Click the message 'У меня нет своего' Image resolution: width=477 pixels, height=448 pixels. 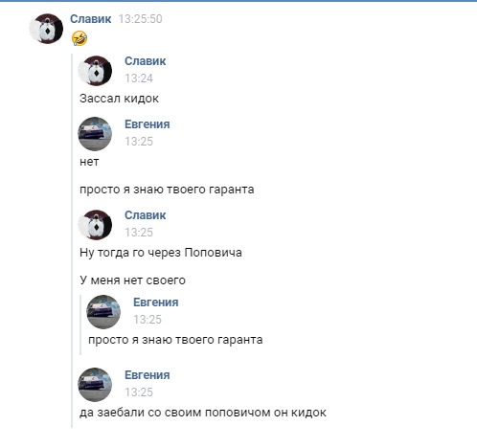132,280
